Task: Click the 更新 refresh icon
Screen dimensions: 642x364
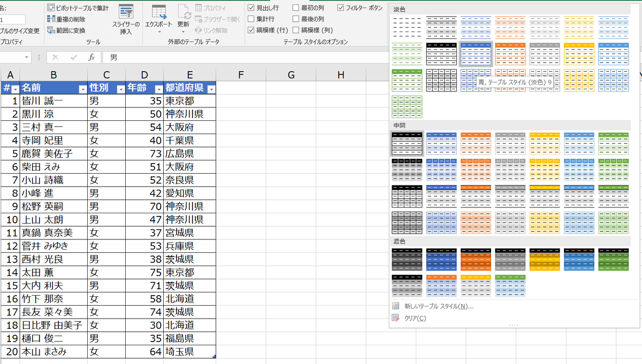Action: (x=184, y=12)
